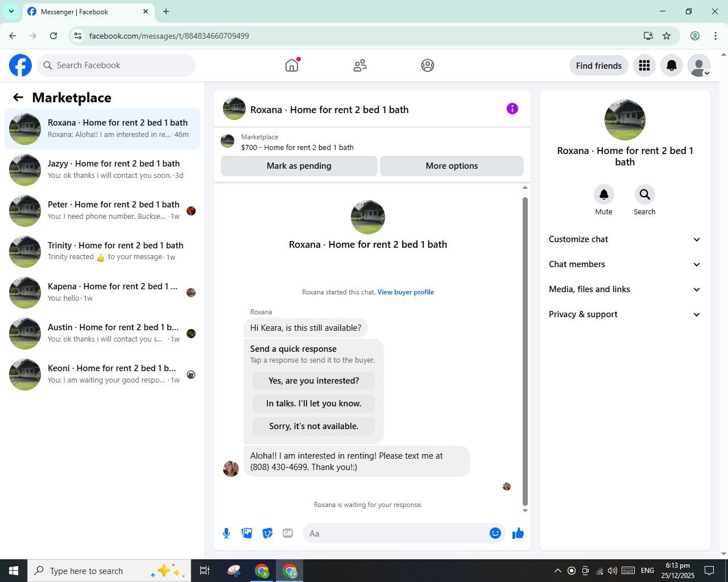The height and width of the screenshot is (582, 728).
Task: Send a thumbs-up like
Action: pos(518,533)
